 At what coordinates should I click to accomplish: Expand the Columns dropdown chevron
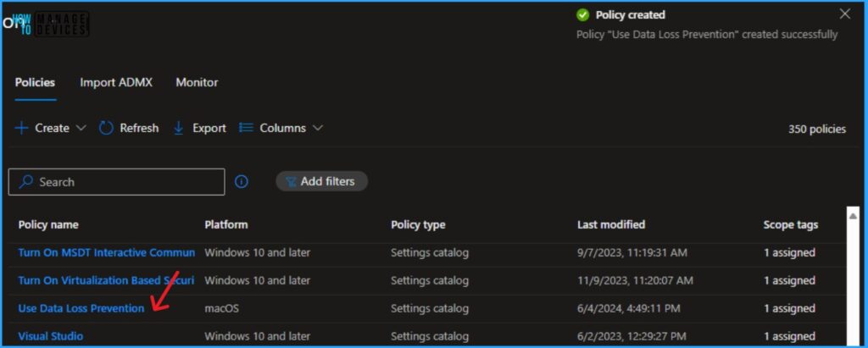tap(318, 128)
